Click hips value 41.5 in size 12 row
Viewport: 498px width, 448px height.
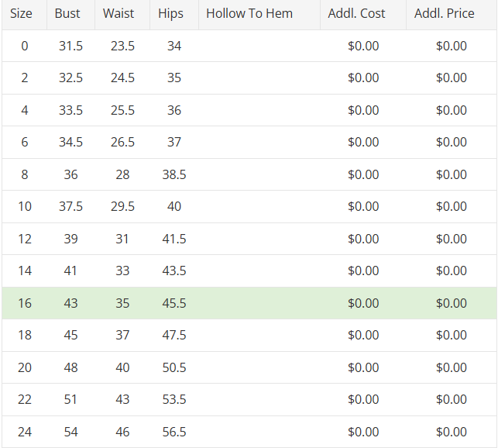(174, 239)
